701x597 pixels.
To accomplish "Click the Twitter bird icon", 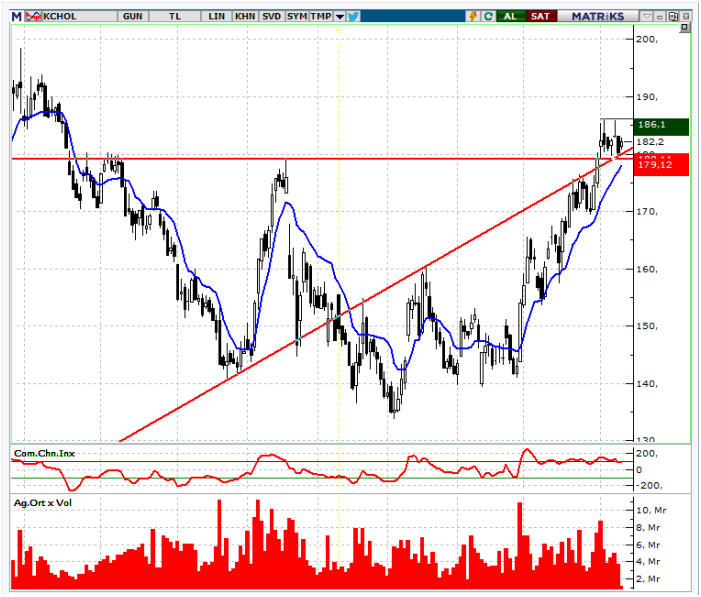I will tap(353, 16).
